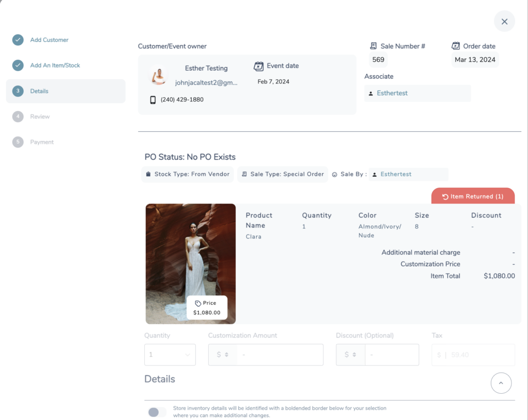
Task: Click the Sale By smiley icon
Action: tap(334, 174)
